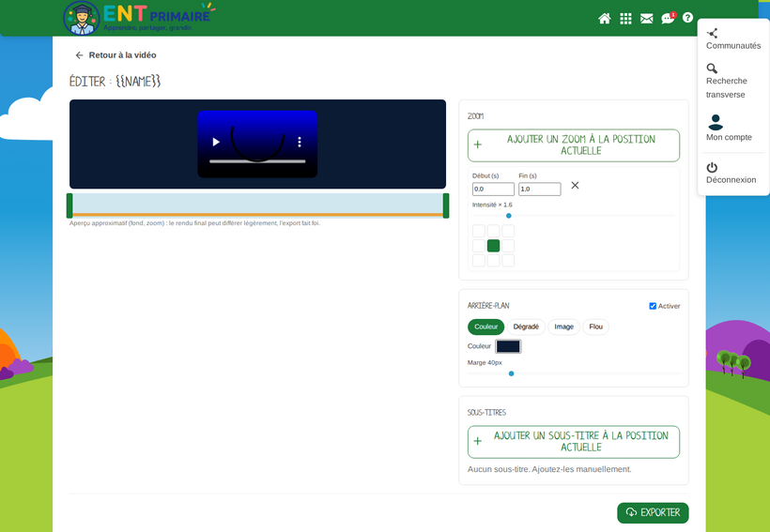Select the top-center zoom position cell

click(x=494, y=231)
